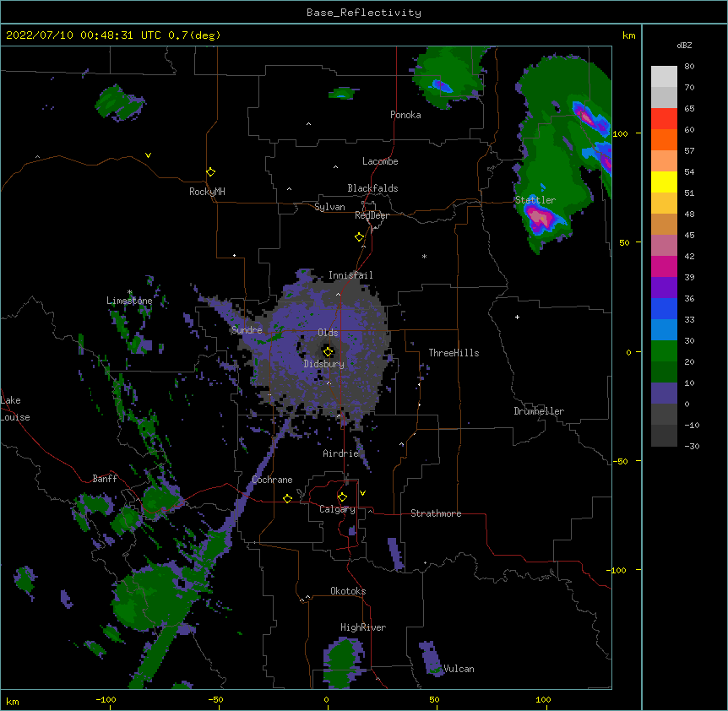
Task: Select the orange 57-60 dBZ legend swatch
Action: click(x=664, y=139)
